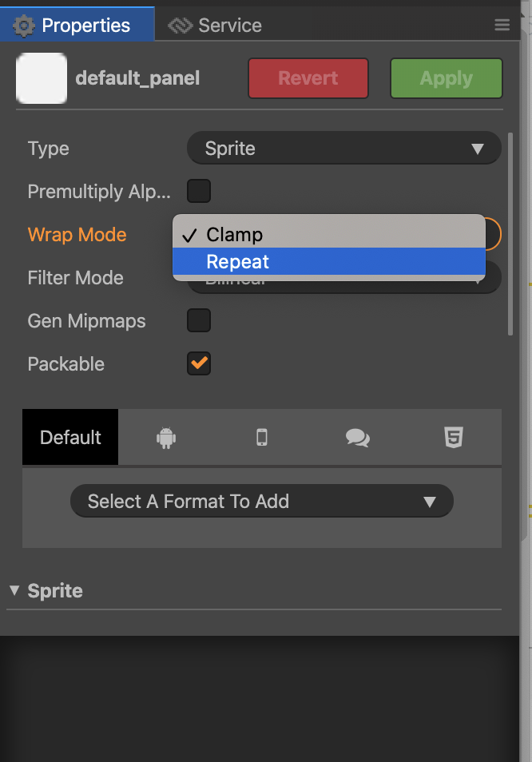This screenshot has width=532, height=762.
Task: Click the Service panel link icon
Action: (x=181, y=26)
